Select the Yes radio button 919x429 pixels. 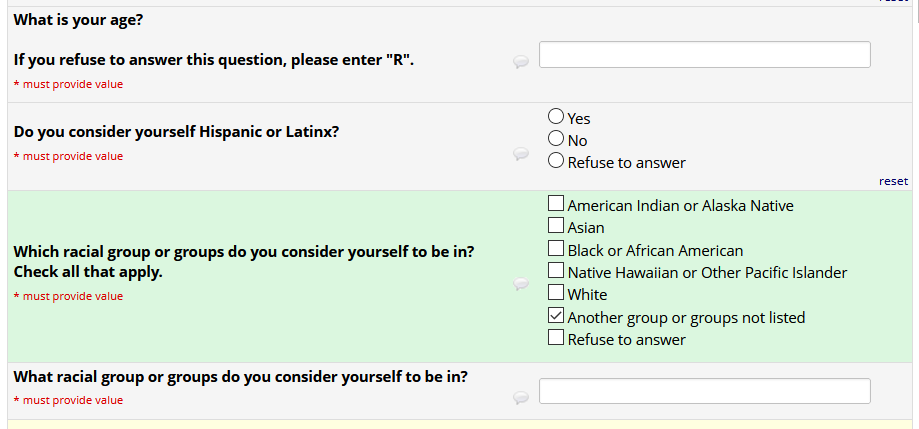[557, 117]
